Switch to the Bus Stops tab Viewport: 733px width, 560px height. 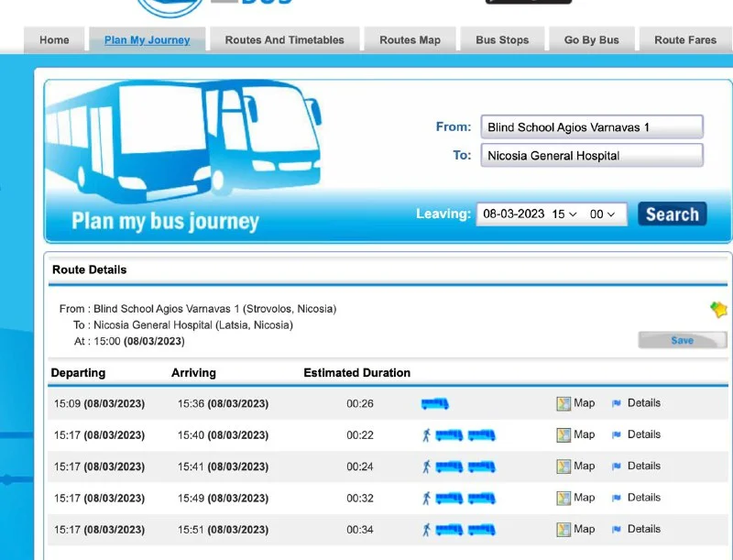tap(501, 40)
